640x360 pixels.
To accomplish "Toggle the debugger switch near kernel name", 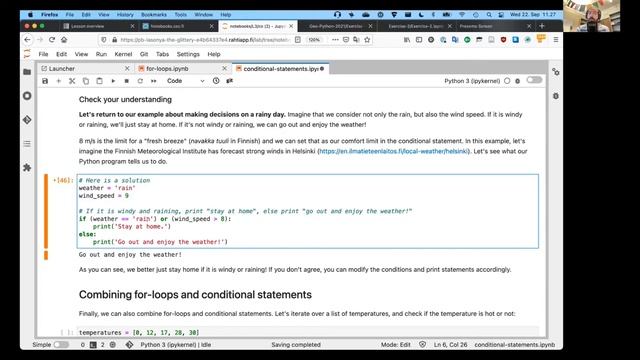I will pos(534,80).
